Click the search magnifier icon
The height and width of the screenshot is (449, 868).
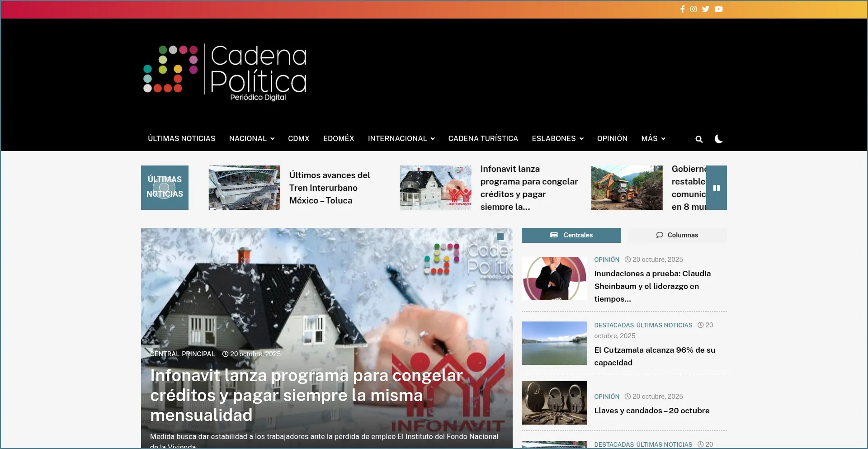click(699, 139)
